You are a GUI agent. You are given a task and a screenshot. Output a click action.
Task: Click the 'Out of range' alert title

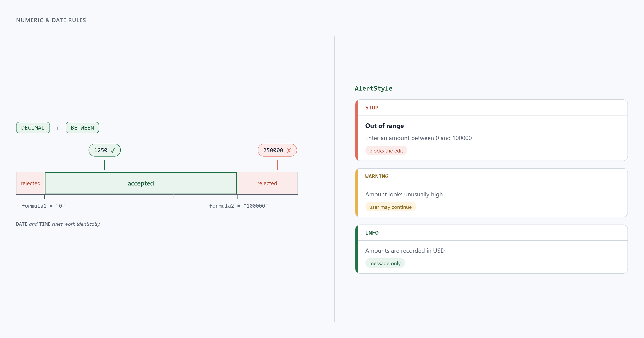(384, 126)
